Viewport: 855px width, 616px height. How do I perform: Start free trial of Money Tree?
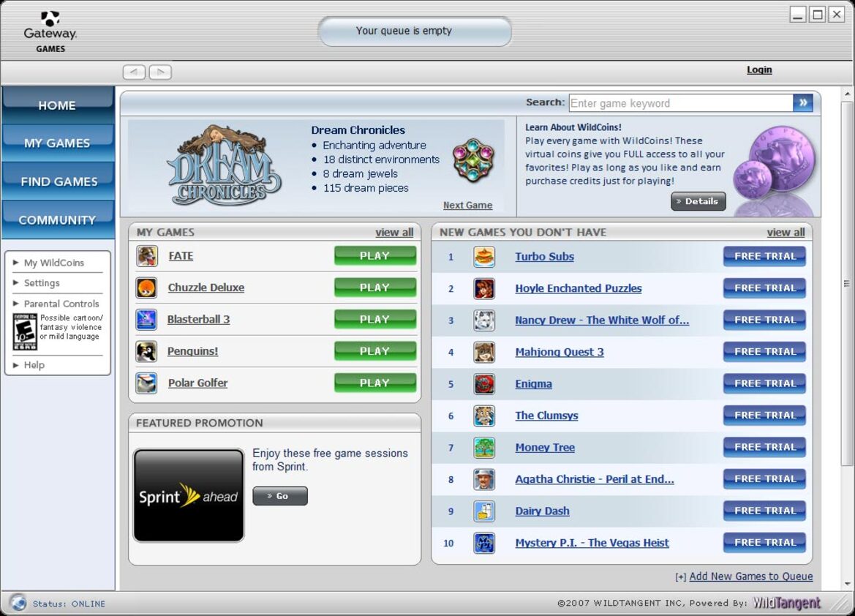tap(764, 448)
